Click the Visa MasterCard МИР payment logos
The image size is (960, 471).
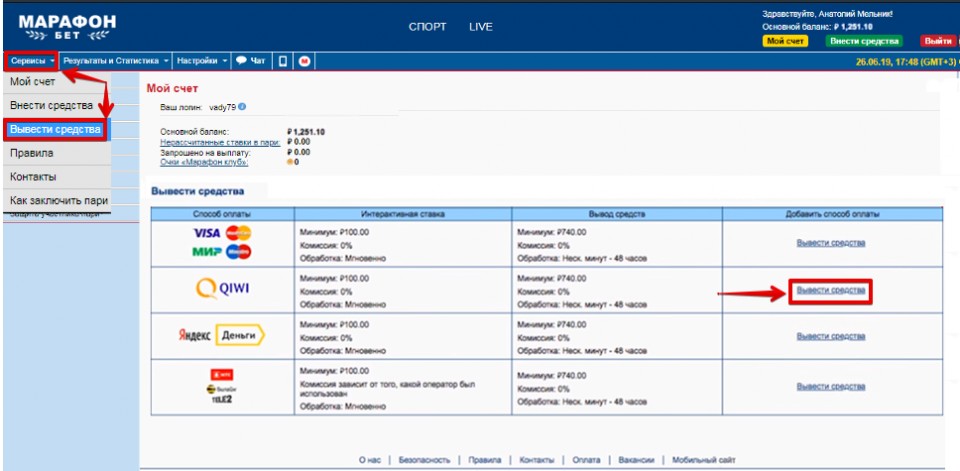pyautogui.click(x=222, y=243)
